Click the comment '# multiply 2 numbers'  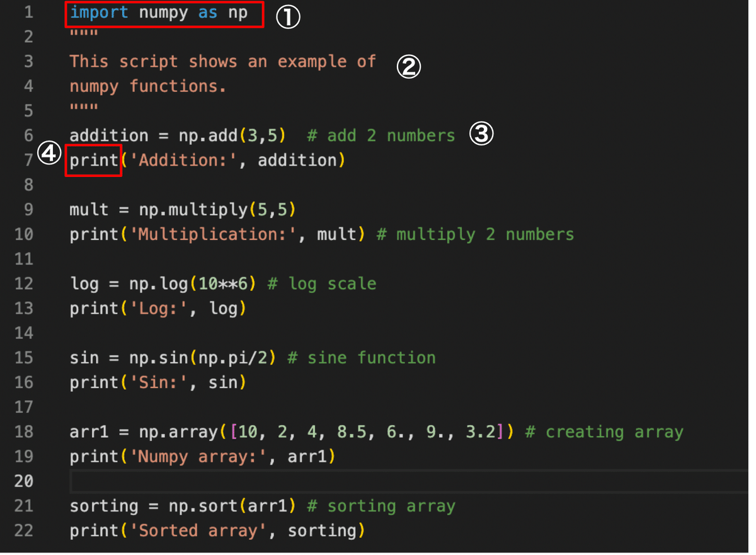(476, 234)
